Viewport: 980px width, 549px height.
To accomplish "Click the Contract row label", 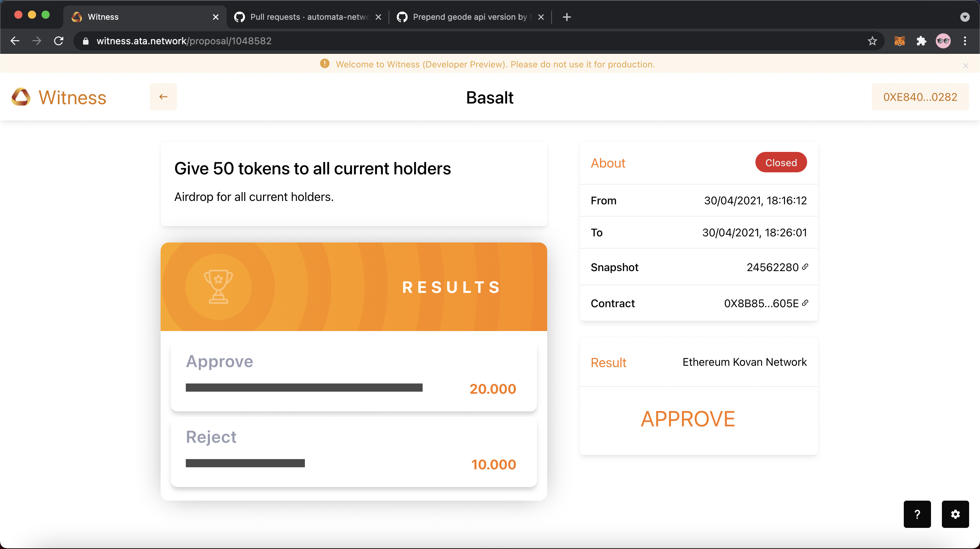I will (x=612, y=303).
